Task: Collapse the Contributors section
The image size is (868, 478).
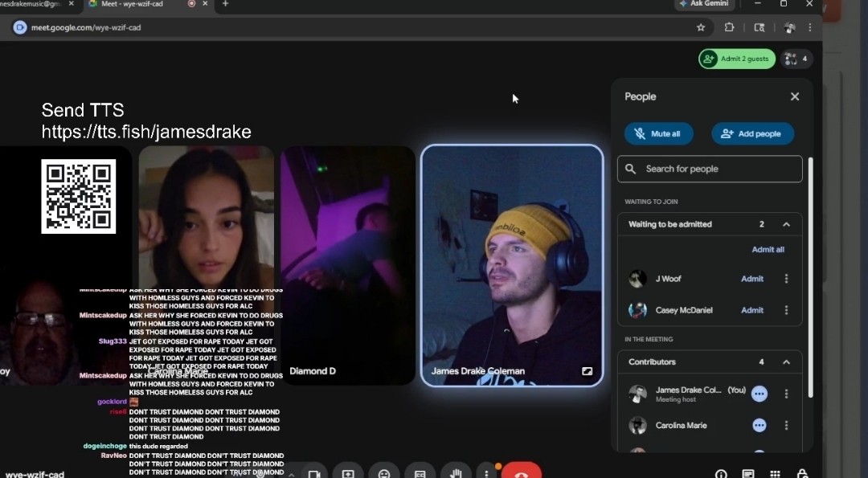Action: point(786,362)
